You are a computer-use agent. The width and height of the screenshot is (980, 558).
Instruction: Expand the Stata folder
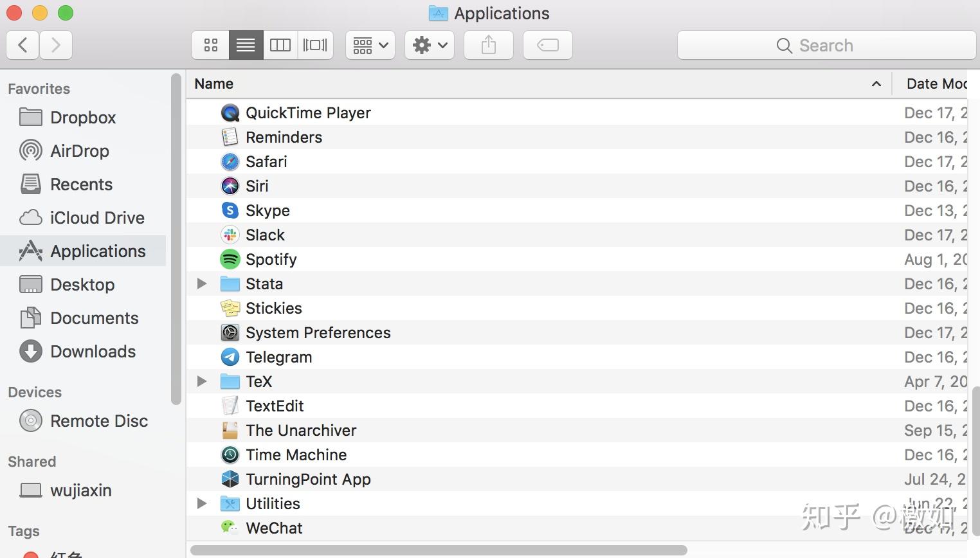(x=201, y=283)
